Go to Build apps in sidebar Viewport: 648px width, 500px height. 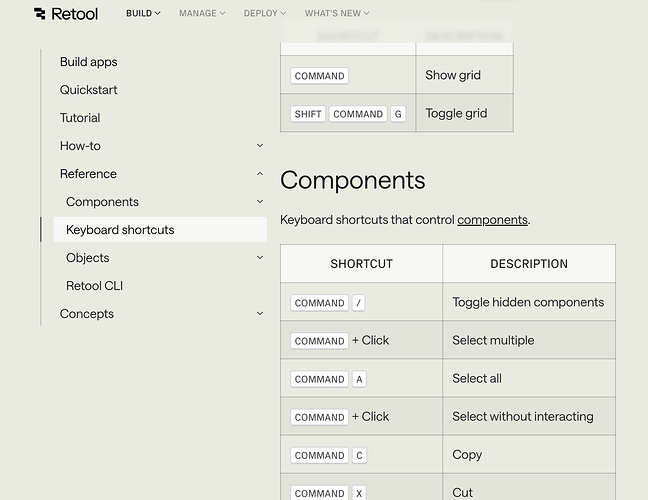pos(88,62)
